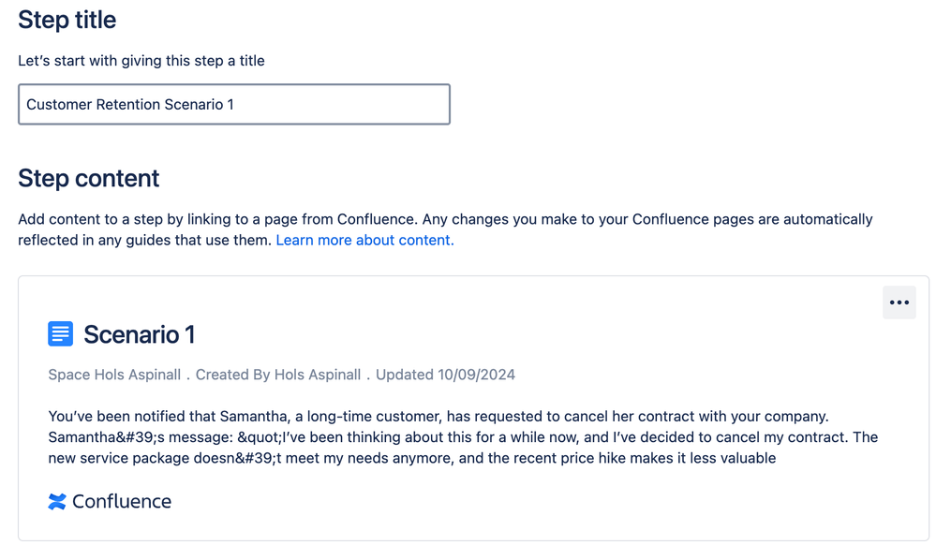Click the excerpt line starting "Samantha's message"
The image size is (936, 560).
pos(462,437)
